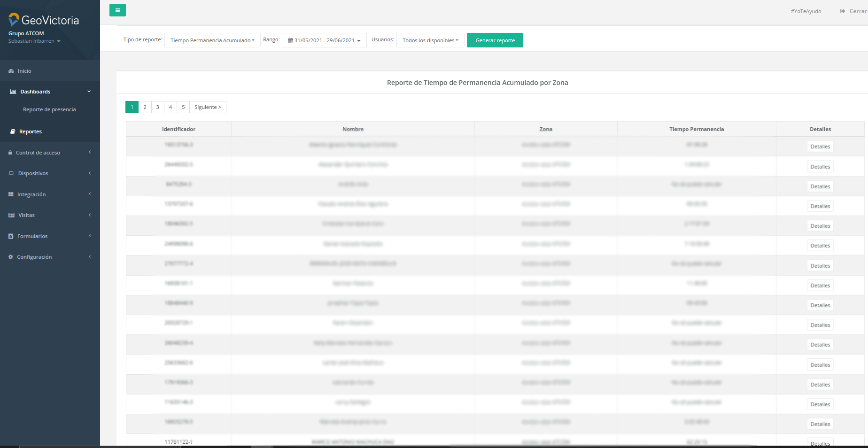Expand the Sebastian Iribarren user menu
This screenshot has width=868, height=448.
[x=34, y=41]
